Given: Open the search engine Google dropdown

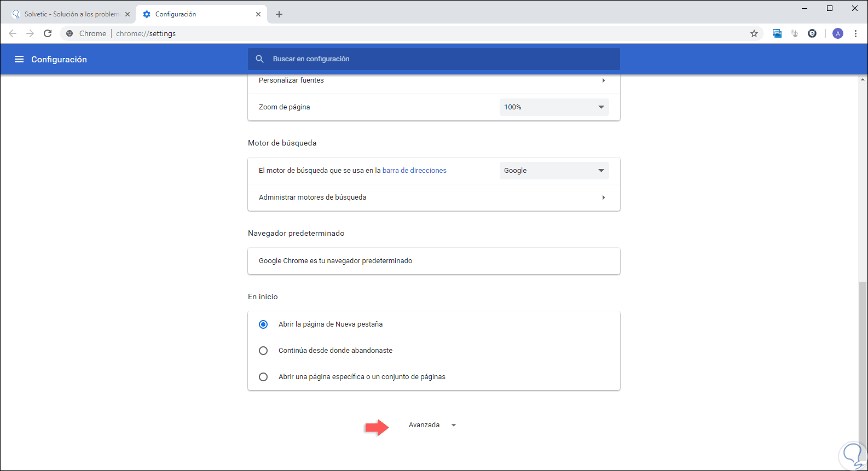Looking at the screenshot, I should pyautogui.click(x=554, y=171).
